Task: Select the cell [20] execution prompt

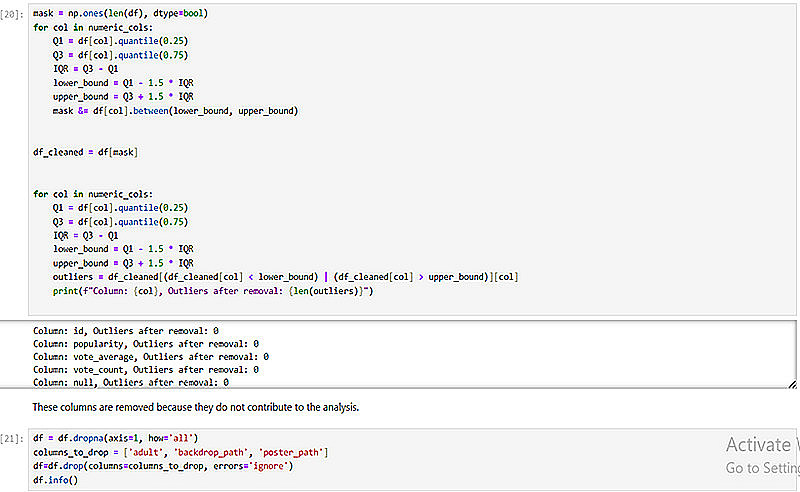Action: (x=12, y=14)
